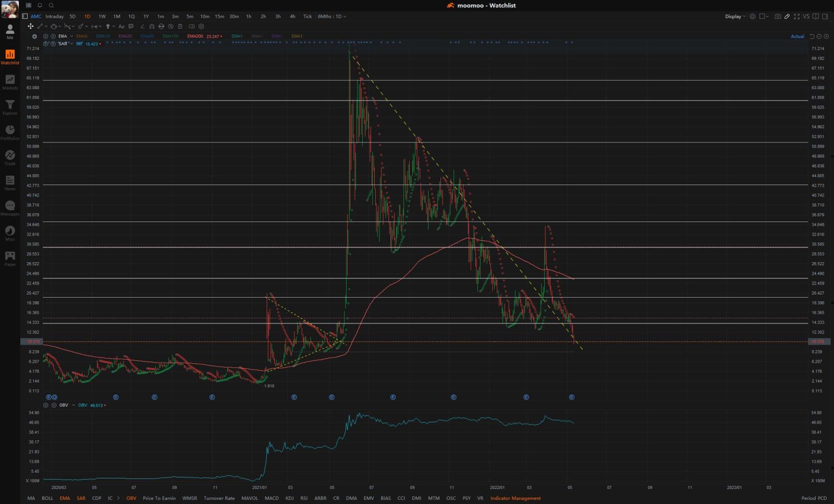Viewport: 834px width, 504px height.
Task: Enter fullscreen chart mode
Action: point(796,16)
